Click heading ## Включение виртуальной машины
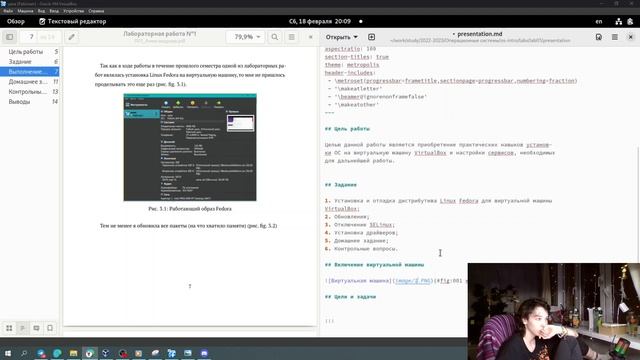 tap(374, 264)
